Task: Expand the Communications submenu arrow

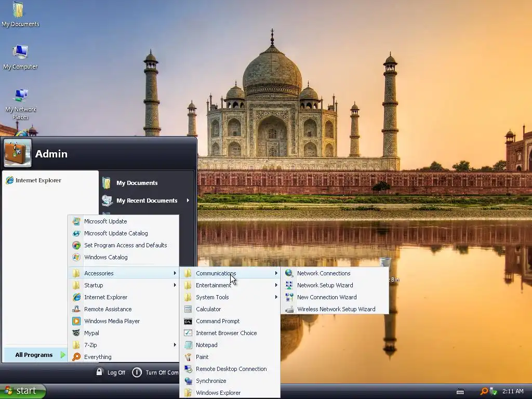Action: pyautogui.click(x=276, y=273)
